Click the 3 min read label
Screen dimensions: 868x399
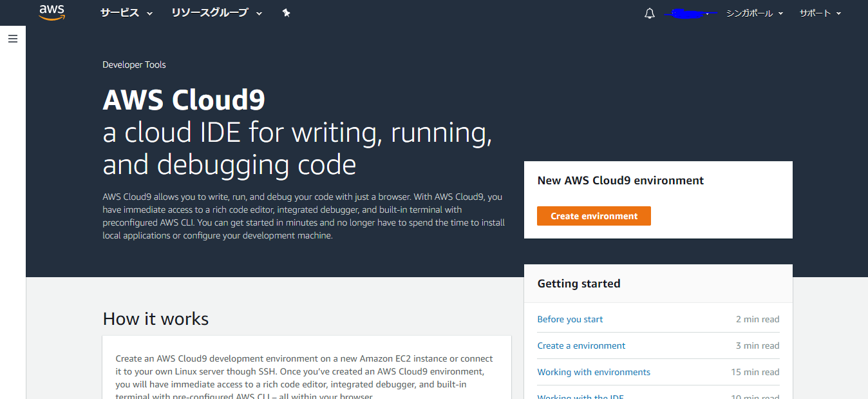click(757, 345)
